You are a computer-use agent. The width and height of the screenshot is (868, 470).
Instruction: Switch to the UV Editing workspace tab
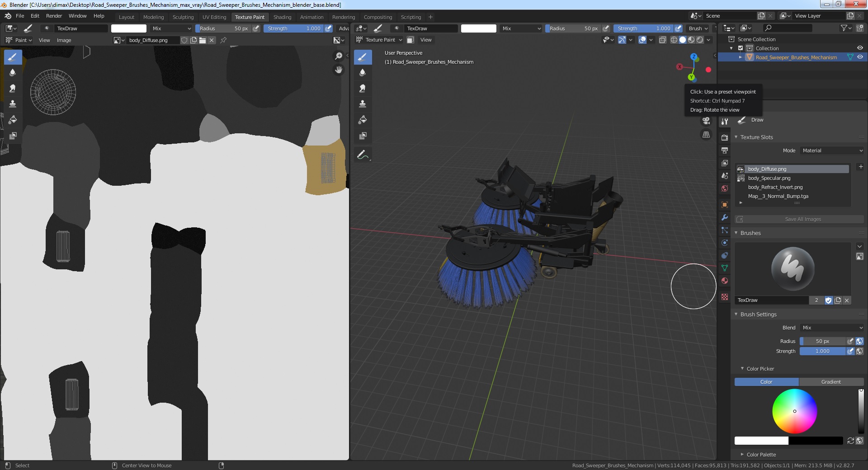(214, 17)
